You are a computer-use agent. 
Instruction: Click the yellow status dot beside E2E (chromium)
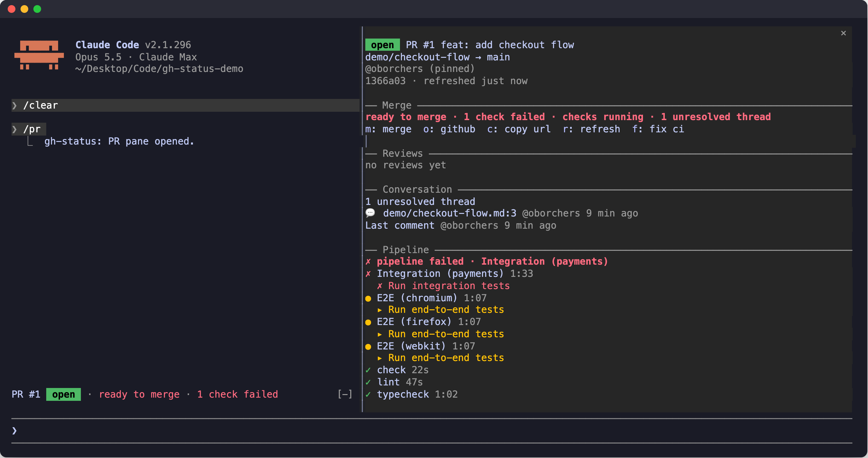(368, 298)
